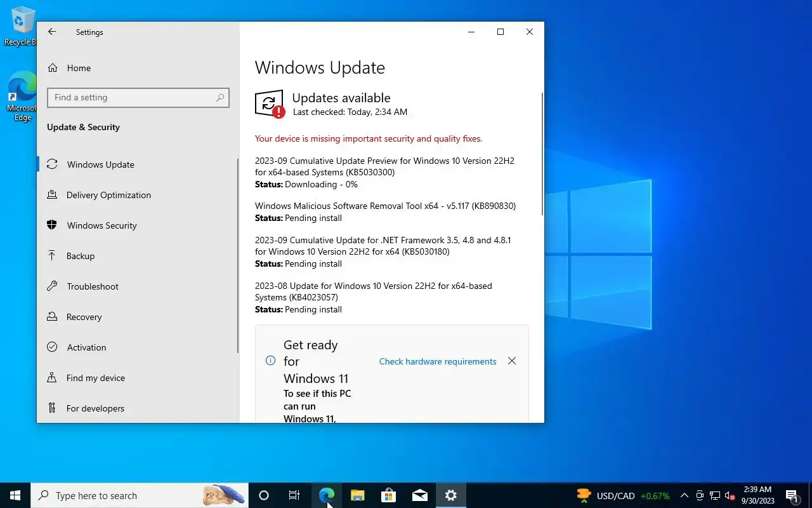The image size is (812, 508).
Task: Click the Backup upload arrow icon
Action: click(x=53, y=256)
